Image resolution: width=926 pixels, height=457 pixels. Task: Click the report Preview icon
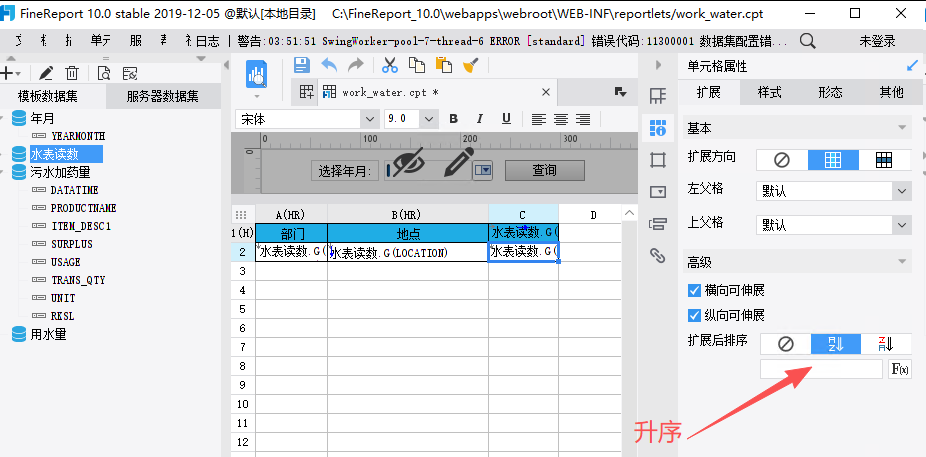click(x=256, y=75)
